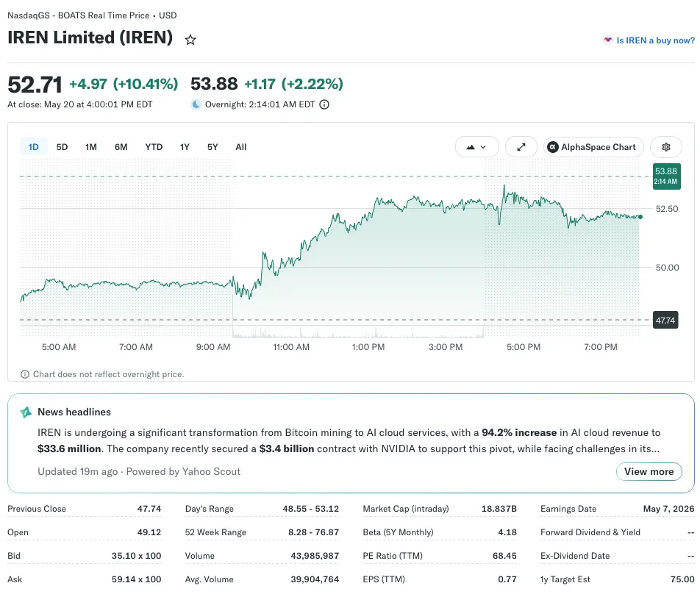The width and height of the screenshot is (700, 597).
Task: Click Avg. Volume value 39,904,764
Action: click(315, 579)
